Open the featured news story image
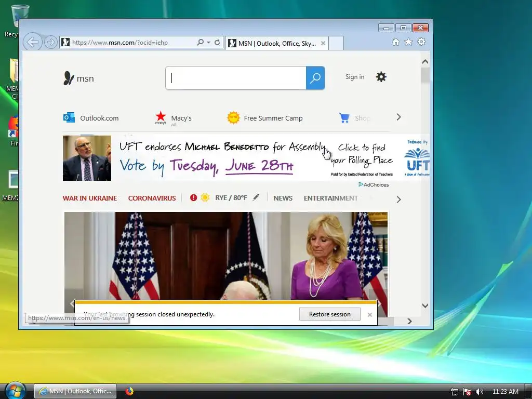532x399 pixels. click(226, 256)
